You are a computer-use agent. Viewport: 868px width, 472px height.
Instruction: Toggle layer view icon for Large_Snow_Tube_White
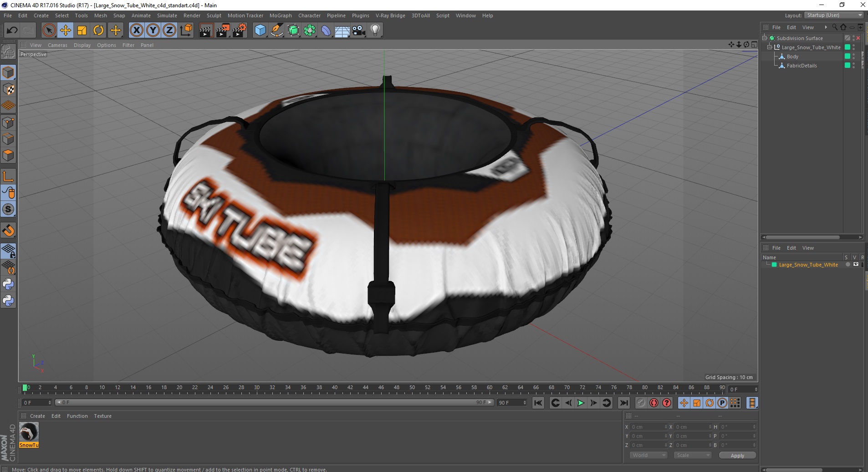click(x=856, y=264)
